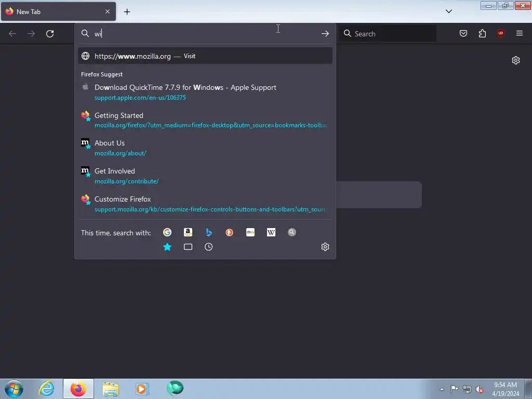Launch Internet Explorer from the taskbar
Viewport: 532px width, 399px height.
click(46, 389)
